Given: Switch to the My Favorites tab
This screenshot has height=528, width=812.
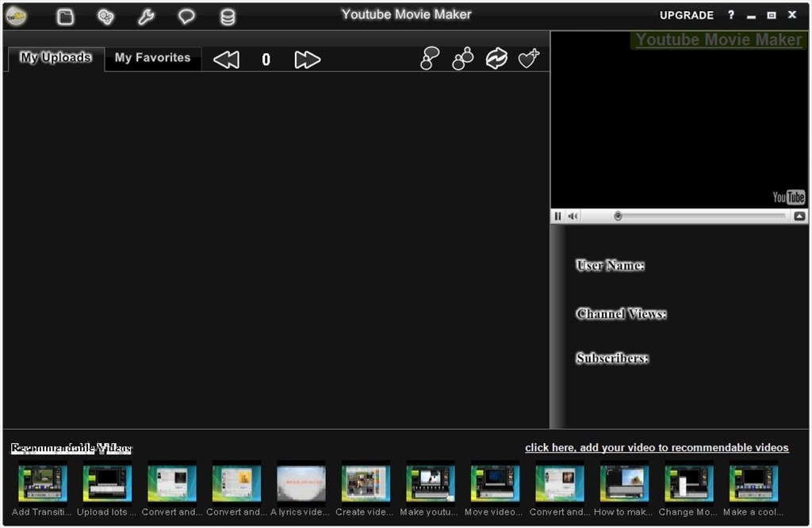Looking at the screenshot, I should (153, 57).
